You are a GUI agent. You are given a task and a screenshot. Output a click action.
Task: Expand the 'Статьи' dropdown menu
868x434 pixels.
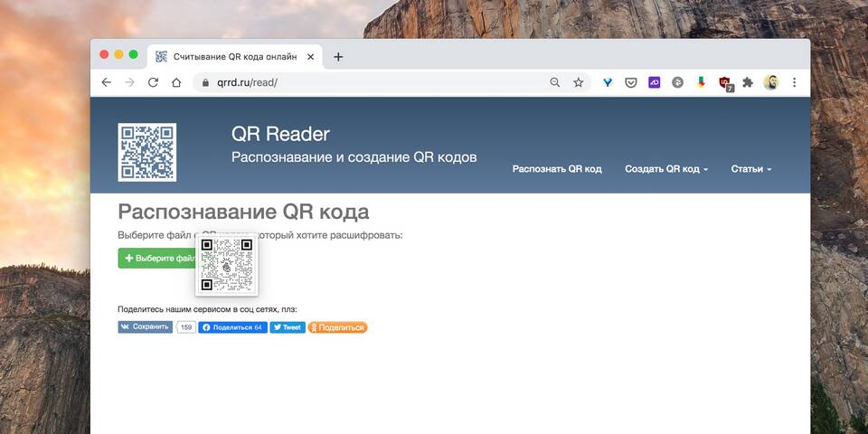click(750, 169)
